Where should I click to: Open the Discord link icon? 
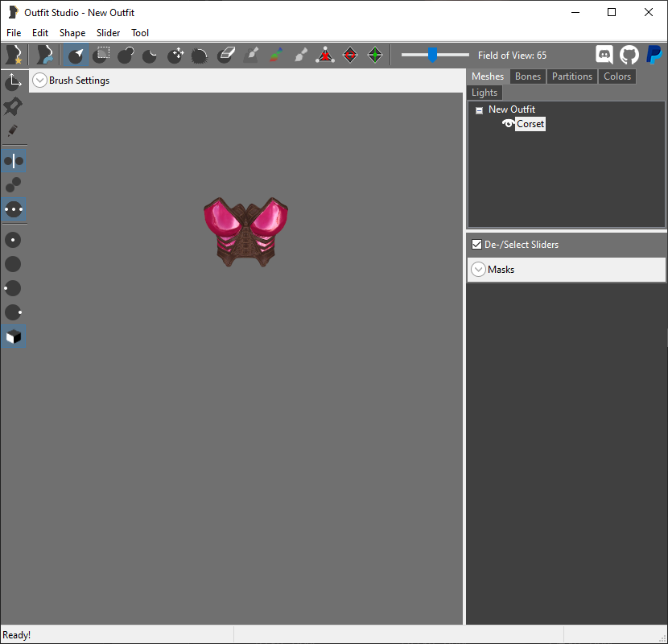point(604,55)
